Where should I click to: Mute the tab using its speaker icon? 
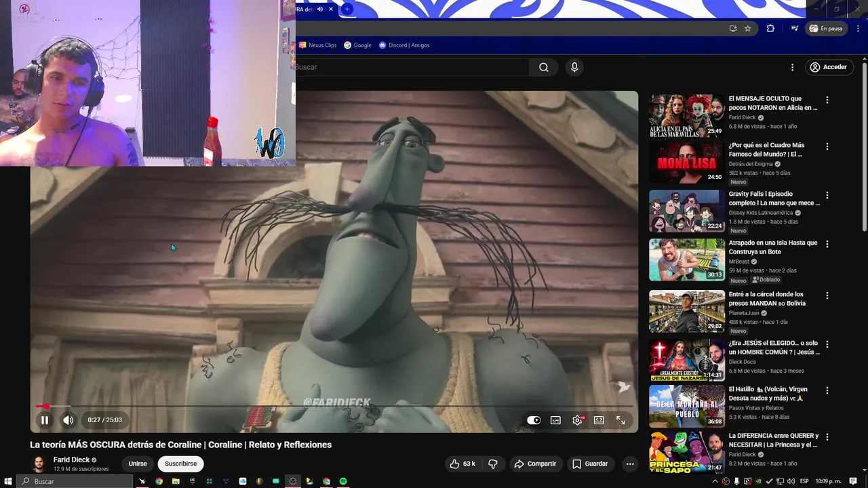pyautogui.click(x=320, y=9)
